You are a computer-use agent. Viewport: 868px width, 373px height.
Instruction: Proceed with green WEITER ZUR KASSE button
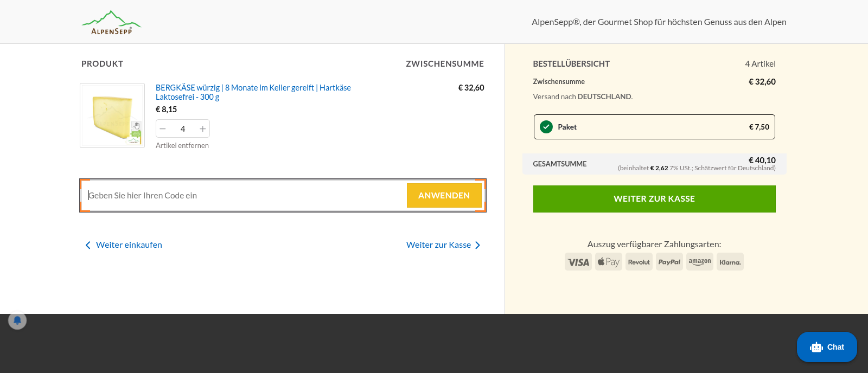[x=654, y=199]
